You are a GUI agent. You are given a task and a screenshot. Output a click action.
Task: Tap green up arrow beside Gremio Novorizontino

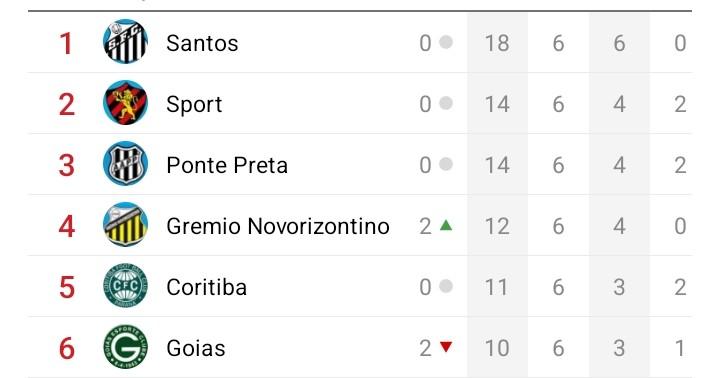pos(446,225)
